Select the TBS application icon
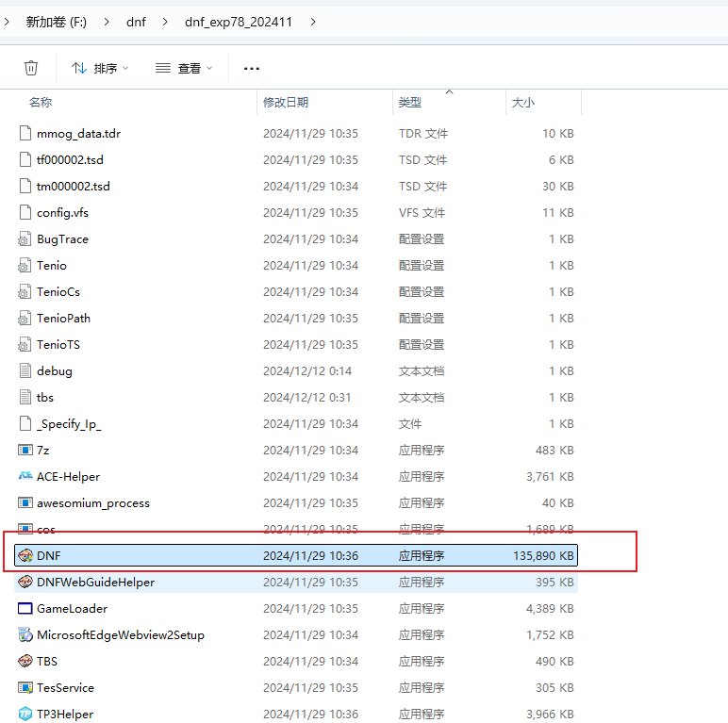This screenshot has width=728, height=723. pyautogui.click(x=25, y=661)
